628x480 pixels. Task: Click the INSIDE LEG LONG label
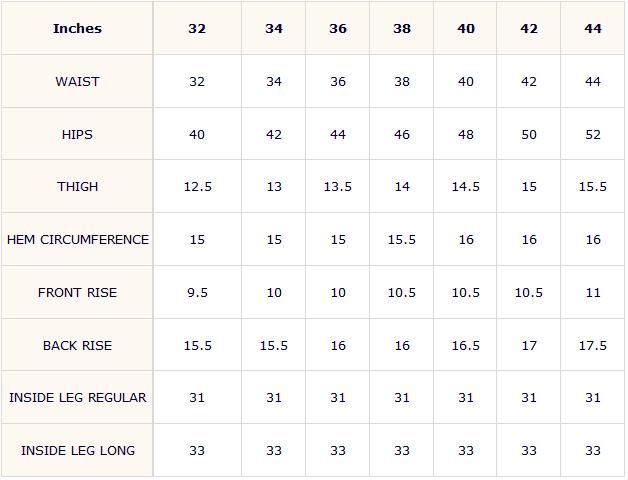click(x=77, y=450)
